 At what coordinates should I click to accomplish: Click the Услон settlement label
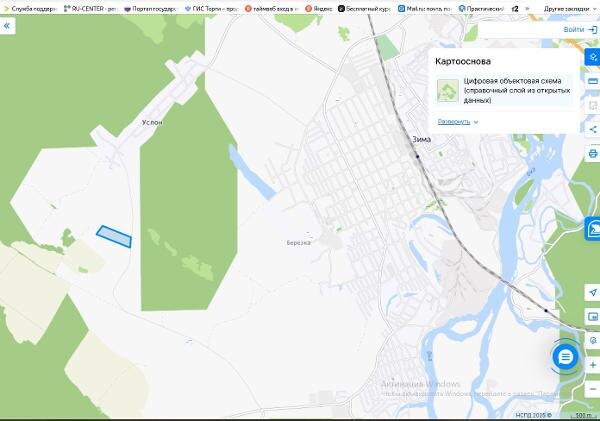pos(152,122)
